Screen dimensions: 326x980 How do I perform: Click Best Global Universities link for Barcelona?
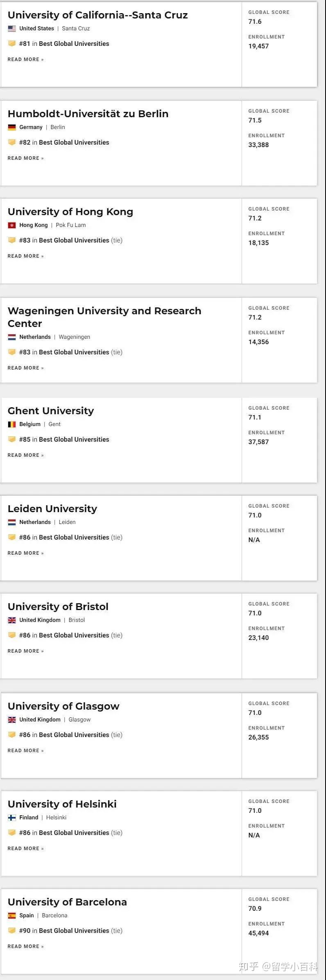point(74,930)
